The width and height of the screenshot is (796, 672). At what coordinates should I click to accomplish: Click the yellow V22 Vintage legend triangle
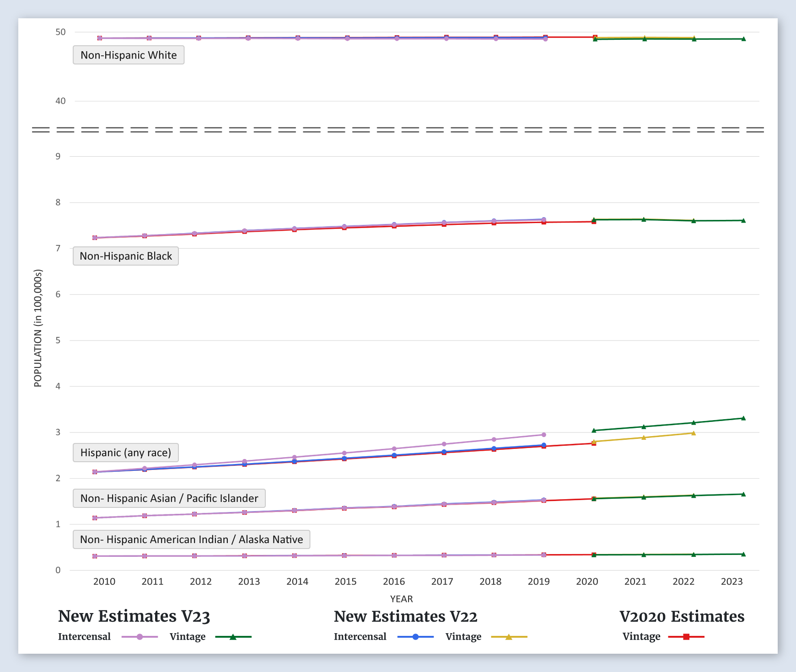(509, 637)
